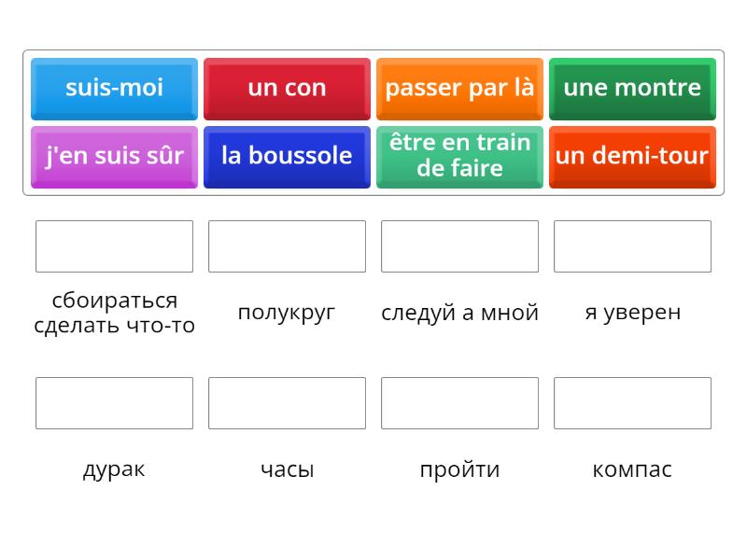Screen dimensions: 747x560
Task: Click the 'часы' label text
Action: tap(287, 469)
